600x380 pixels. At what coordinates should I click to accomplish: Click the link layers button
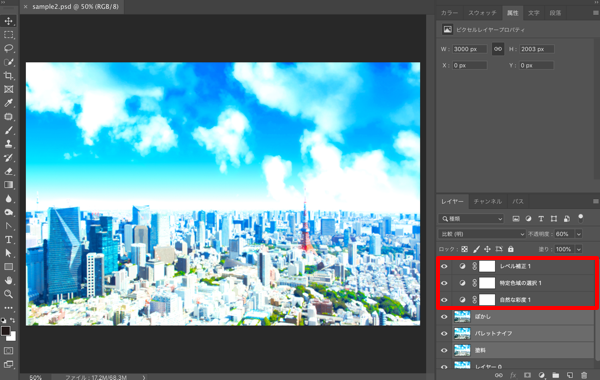coord(498,375)
